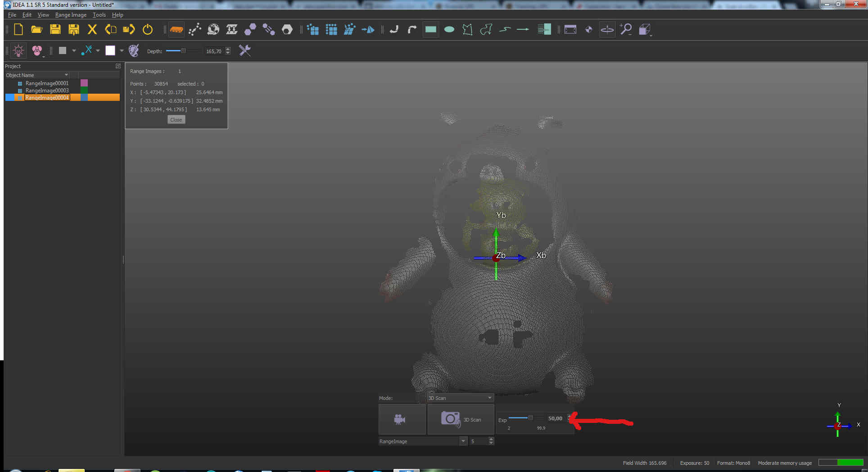Click the rotate around axis orbit icon
868x472 pixels.
click(607, 30)
